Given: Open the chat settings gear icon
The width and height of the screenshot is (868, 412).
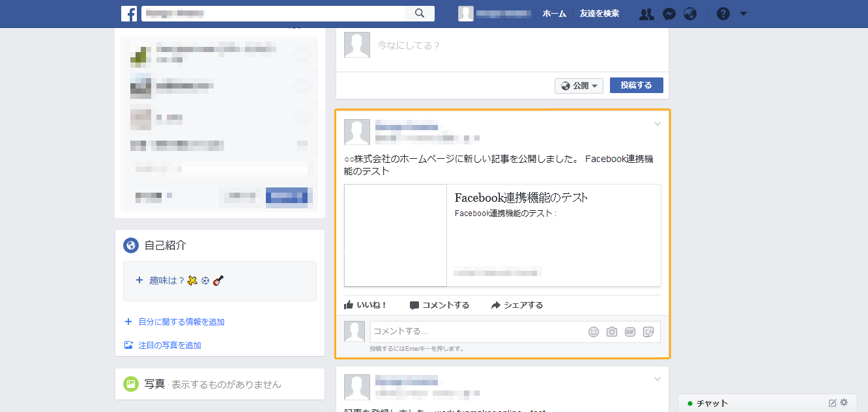Looking at the screenshot, I should tap(844, 403).
